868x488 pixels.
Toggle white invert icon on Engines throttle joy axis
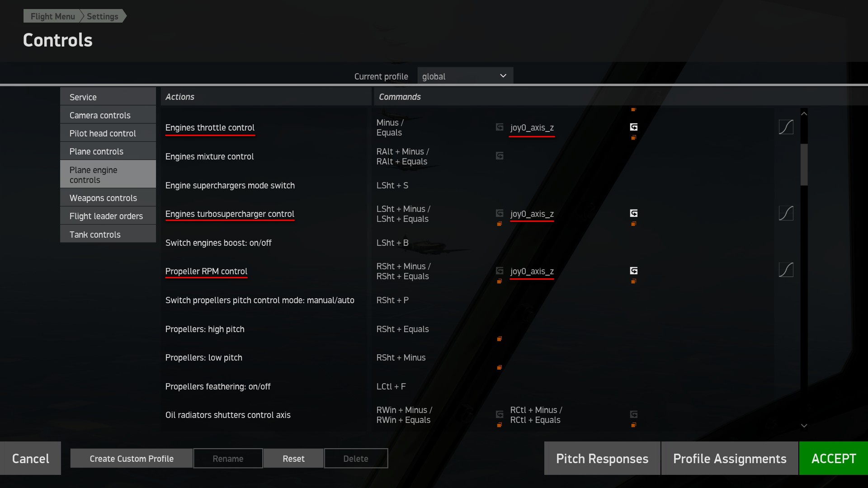click(x=634, y=127)
